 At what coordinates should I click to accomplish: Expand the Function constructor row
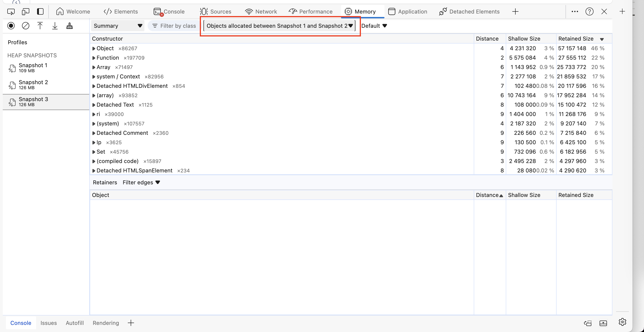point(94,58)
